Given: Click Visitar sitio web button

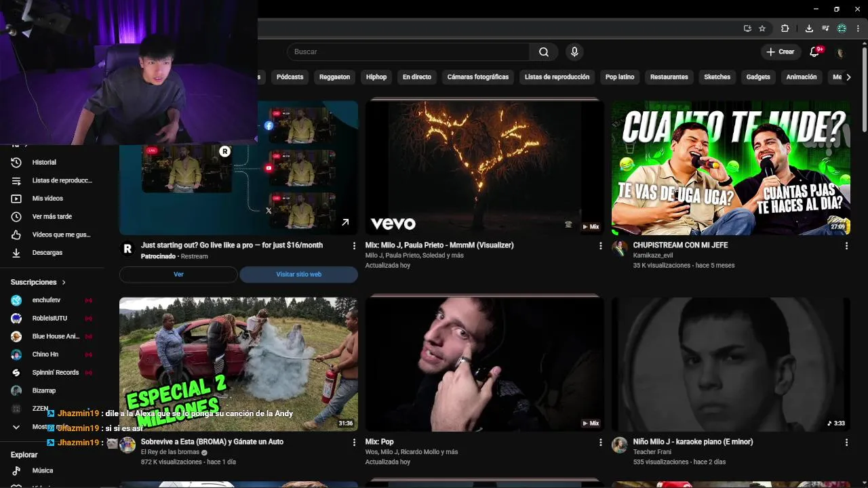Looking at the screenshot, I should (298, 274).
